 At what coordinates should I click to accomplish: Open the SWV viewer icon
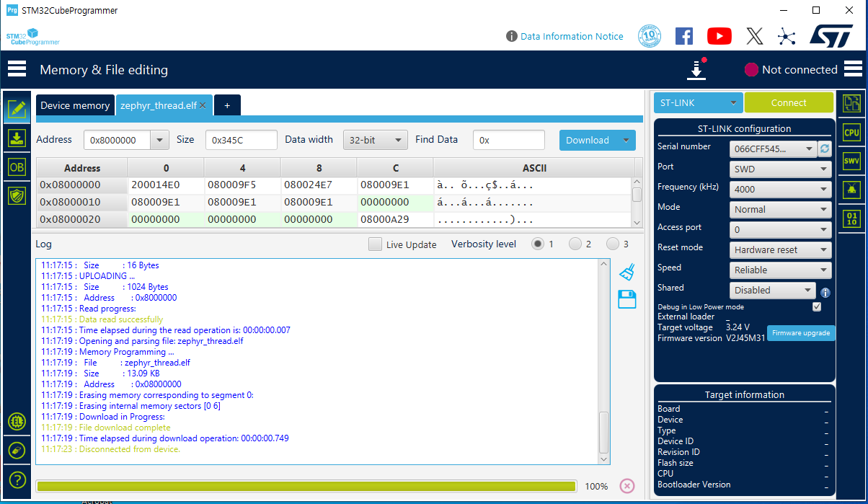(851, 161)
